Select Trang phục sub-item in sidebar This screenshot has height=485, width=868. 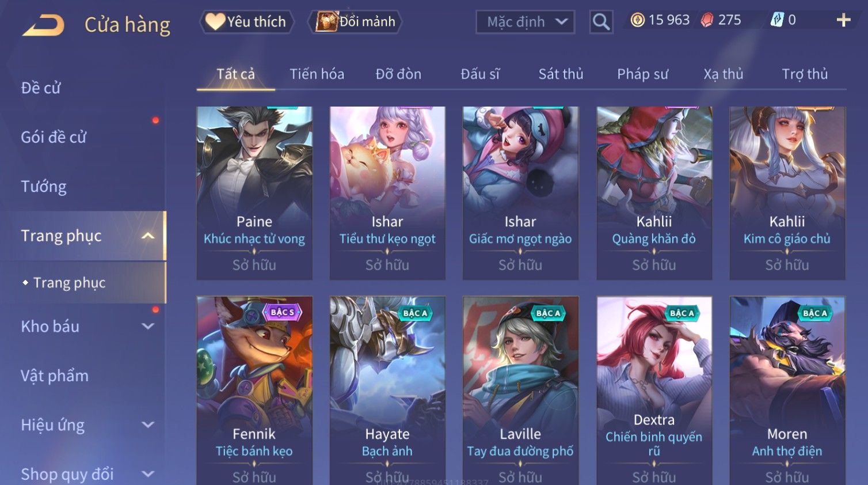pos(69,283)
